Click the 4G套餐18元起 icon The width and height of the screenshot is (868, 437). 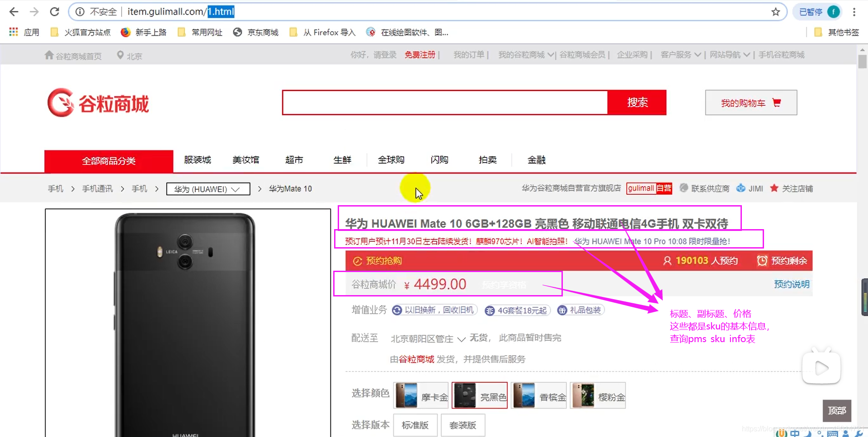click(490, 310)
